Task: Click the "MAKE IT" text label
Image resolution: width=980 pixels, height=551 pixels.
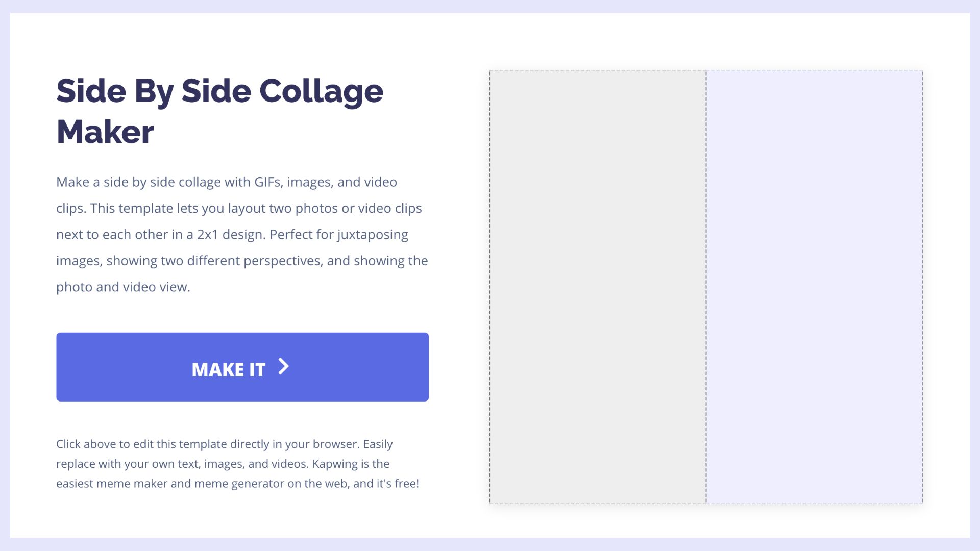Action: [x=228, y=369]
